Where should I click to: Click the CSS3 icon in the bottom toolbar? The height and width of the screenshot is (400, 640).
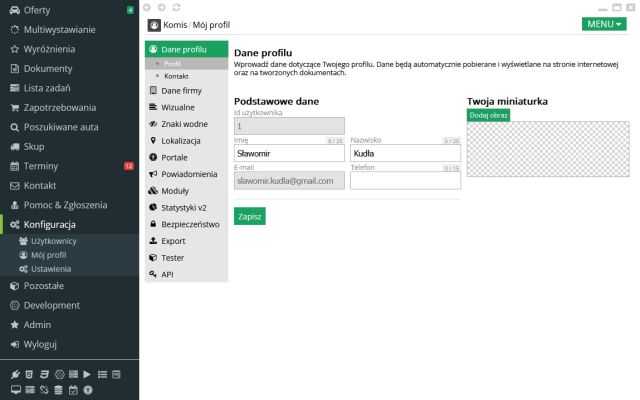44,374
